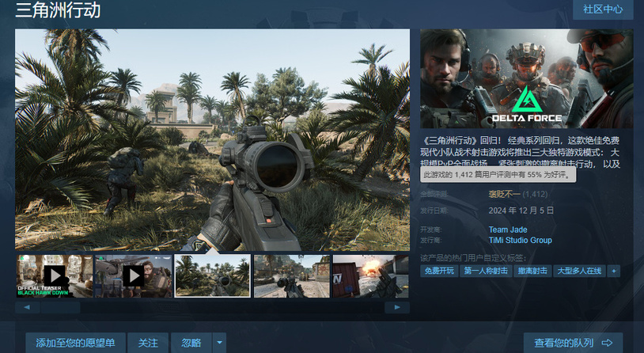Click the Delta Force header capsule image

(x=527, y=78)
